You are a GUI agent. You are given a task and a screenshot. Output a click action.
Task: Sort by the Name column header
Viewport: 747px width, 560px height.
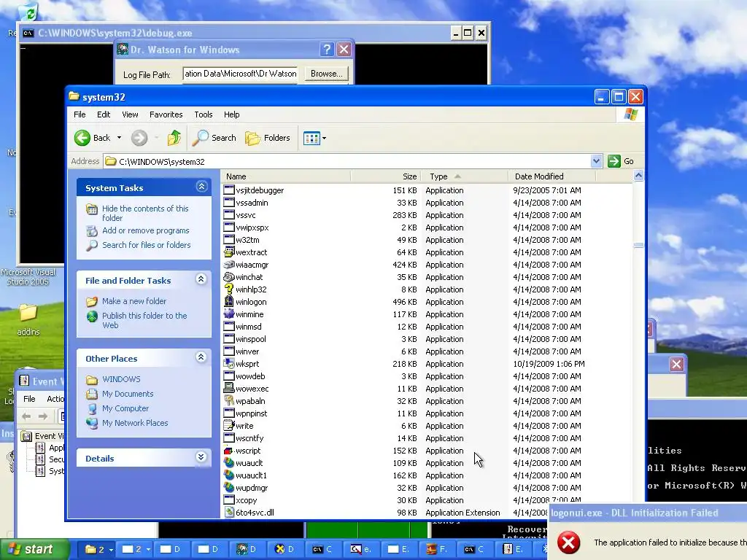tap(286, 176)
